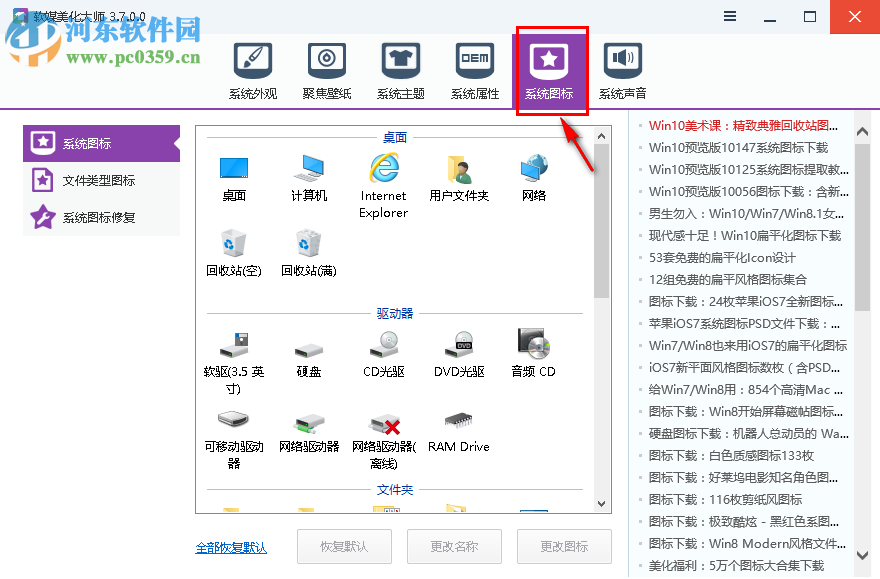Open the Win10美术课 recycle bin icons article
This screenshot has height=579, width=880.
pyautogui.click(x=745, y=125)
